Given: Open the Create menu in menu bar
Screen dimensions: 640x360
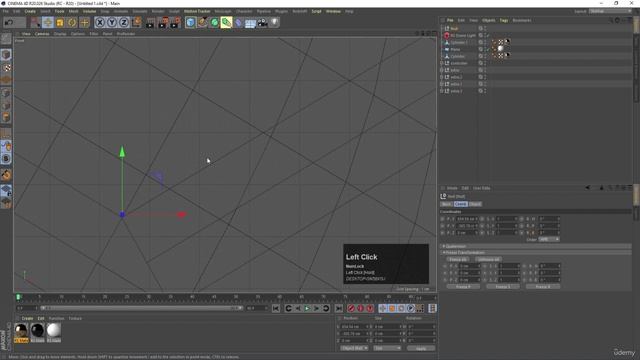Looking at the screenshot, I should (30, 11).
